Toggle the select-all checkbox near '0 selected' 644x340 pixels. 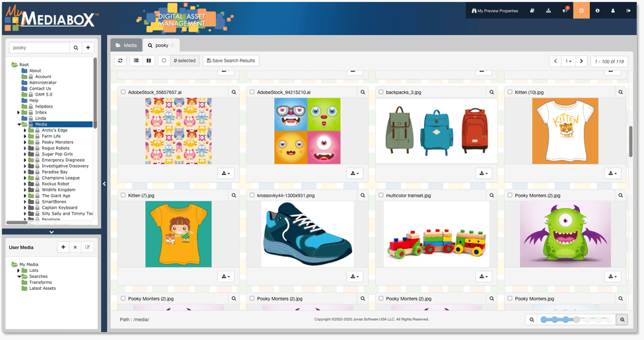[164, 60]
